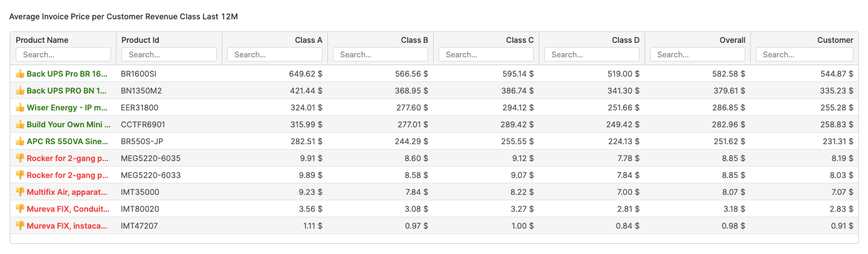
Task: Select Product Id cell BN1350M2
Action: (142, 90)
